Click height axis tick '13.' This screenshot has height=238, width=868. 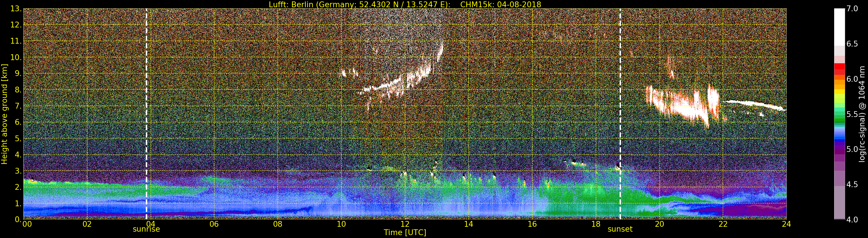(16, 9)
